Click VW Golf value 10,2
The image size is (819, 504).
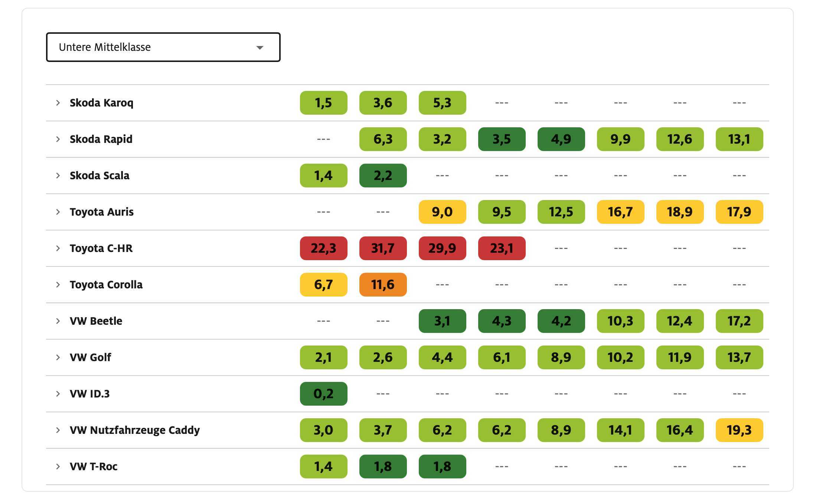(x=621, y=357)
